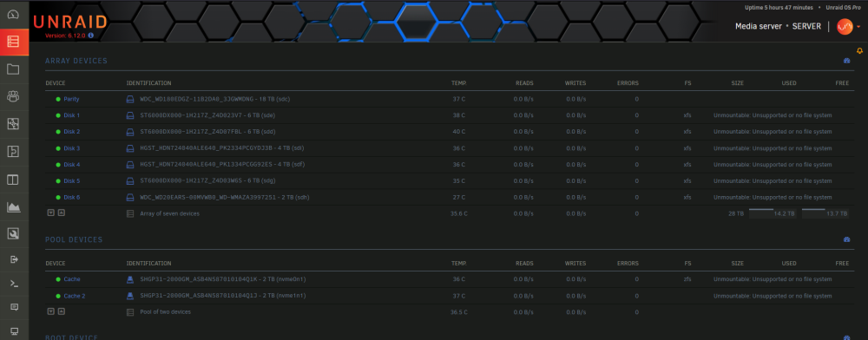Click the 'Unraid OS Pro' license text
Image resolution: width=868 pixels, height=340 pixels.
tap(843, 8)
